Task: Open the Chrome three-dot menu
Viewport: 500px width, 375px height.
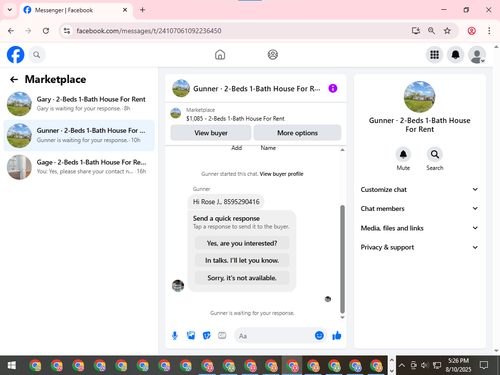Action: coord(489,31)
